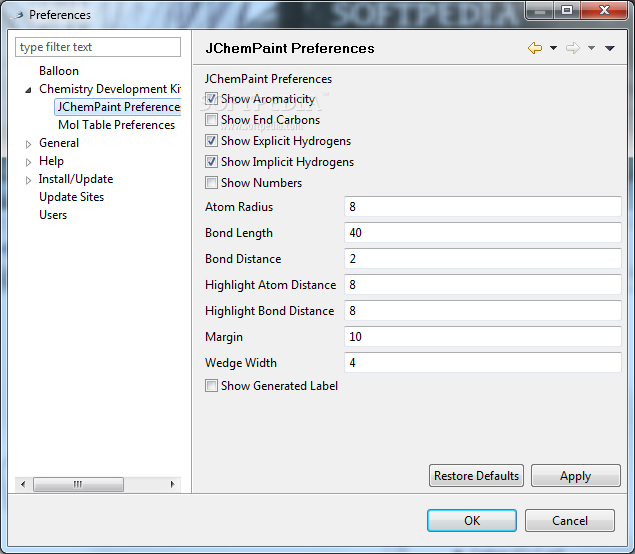Toggle Show Aromaticity checkbox
This screenshot has height=554, width=635.
[211, 99]
